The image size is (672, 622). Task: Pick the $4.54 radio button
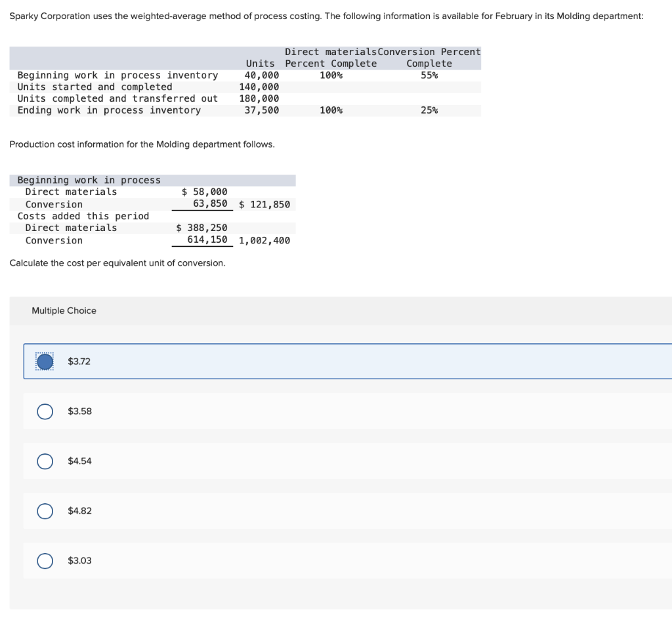45,461
